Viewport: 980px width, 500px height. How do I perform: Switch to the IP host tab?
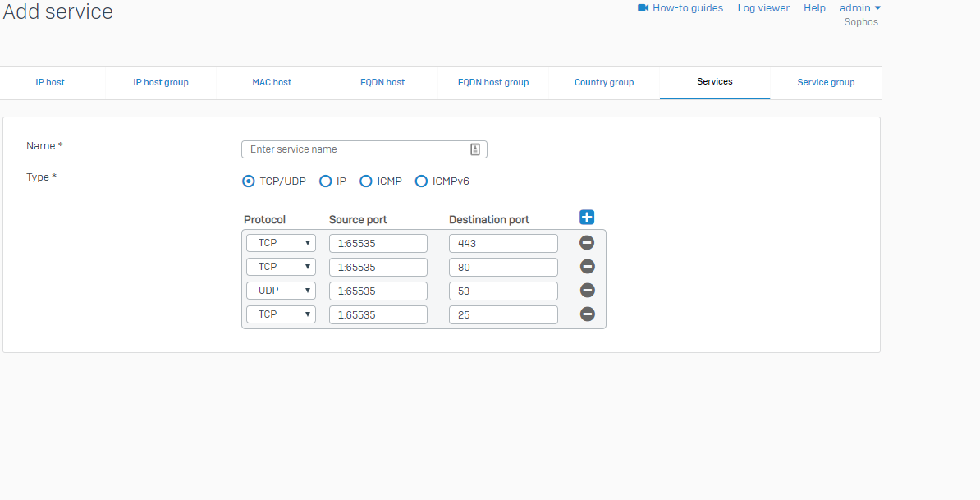pyautogui.click(x=50, y=83)
